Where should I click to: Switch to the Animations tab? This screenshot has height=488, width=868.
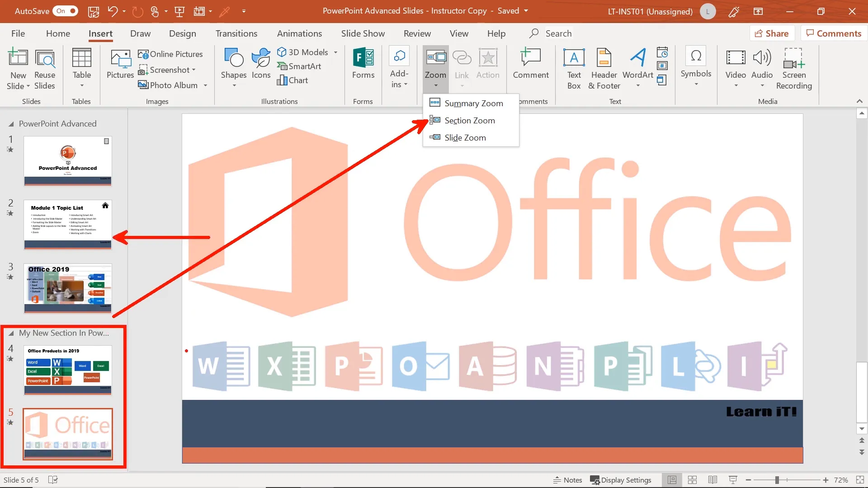tap(299, 33)
